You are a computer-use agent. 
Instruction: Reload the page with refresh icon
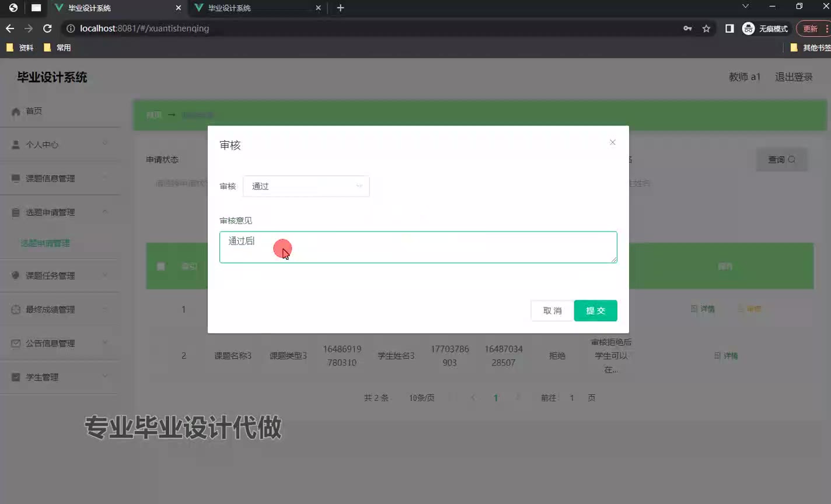tap(48, 28)
